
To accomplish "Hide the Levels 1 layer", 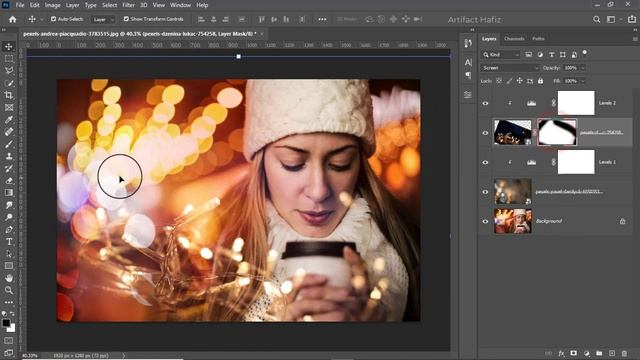I will click(x=485, y=162).
